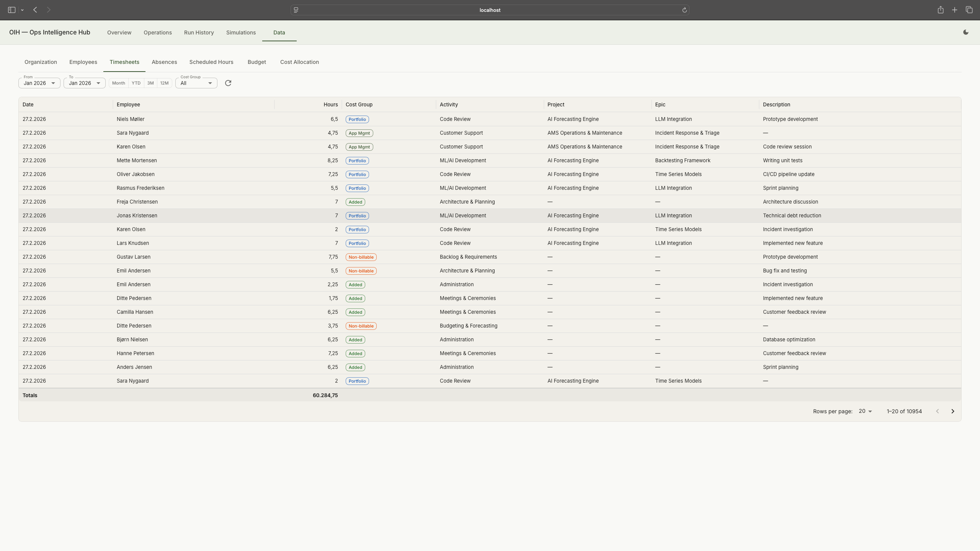This screenshot has width=980, height=551.
Task: Select the 12M date range preset
Action: pos(164,83)
